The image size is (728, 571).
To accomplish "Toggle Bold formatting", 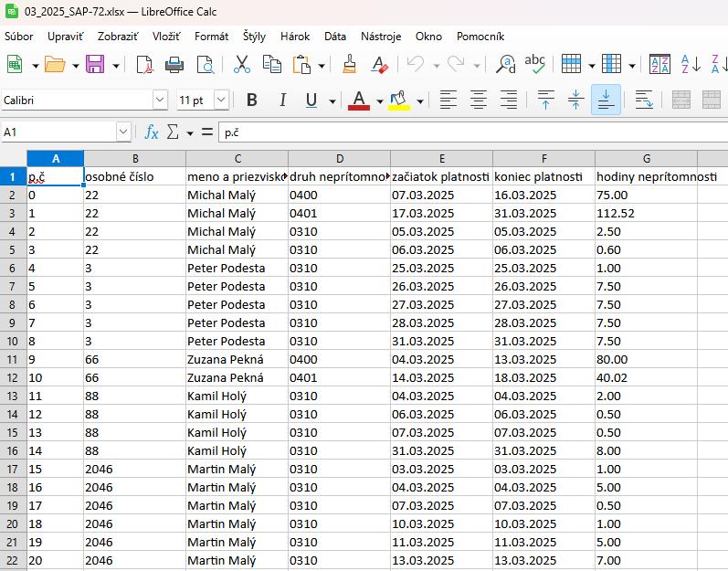I will 252,100.
